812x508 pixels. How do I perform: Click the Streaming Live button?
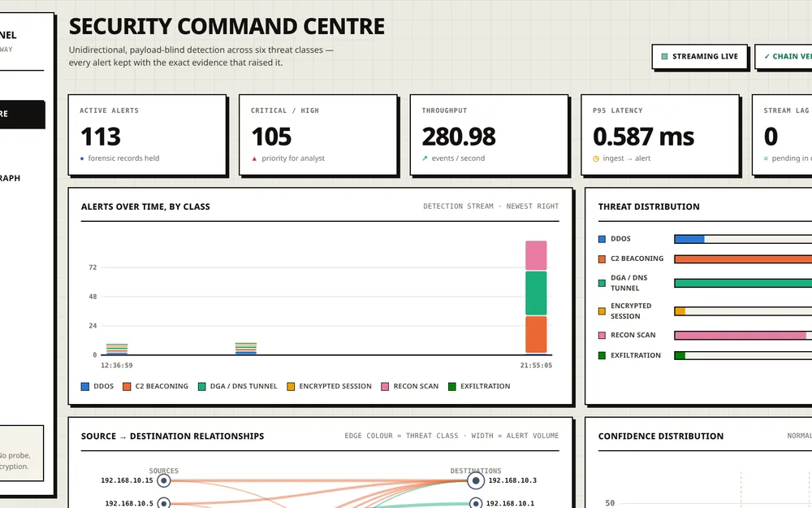700,57
